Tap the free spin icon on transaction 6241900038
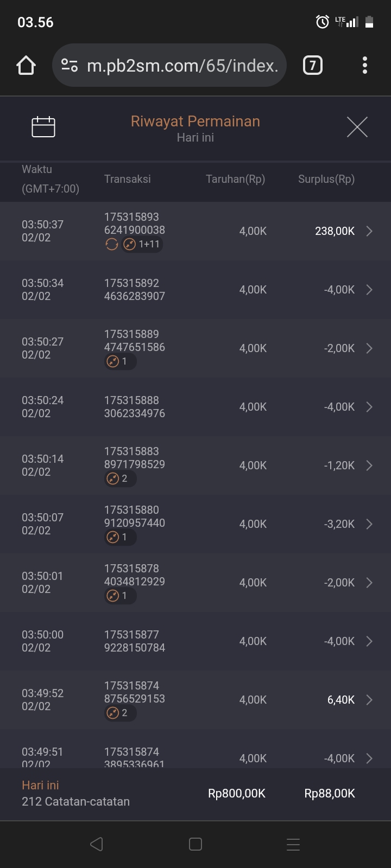 pos(112,245)
